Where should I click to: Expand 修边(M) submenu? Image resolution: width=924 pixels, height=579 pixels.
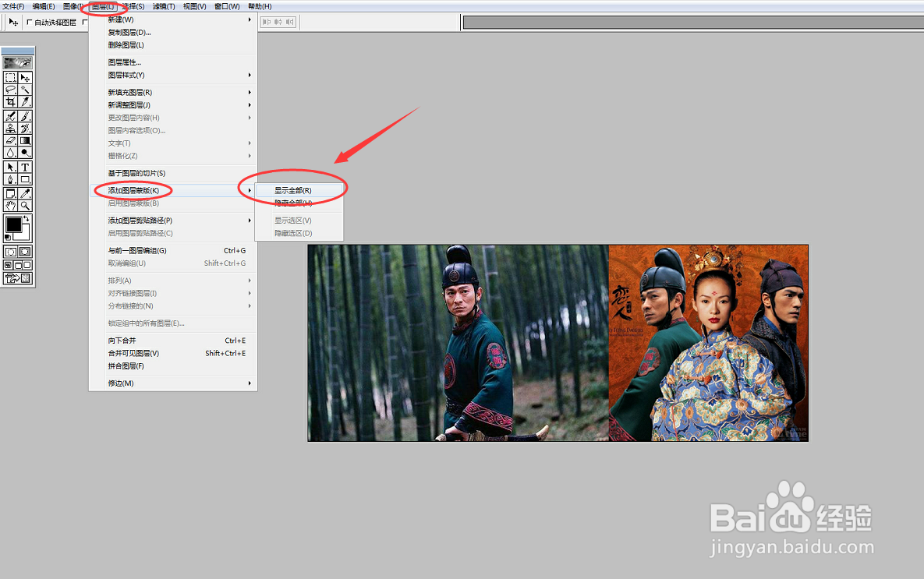point(172,383)
